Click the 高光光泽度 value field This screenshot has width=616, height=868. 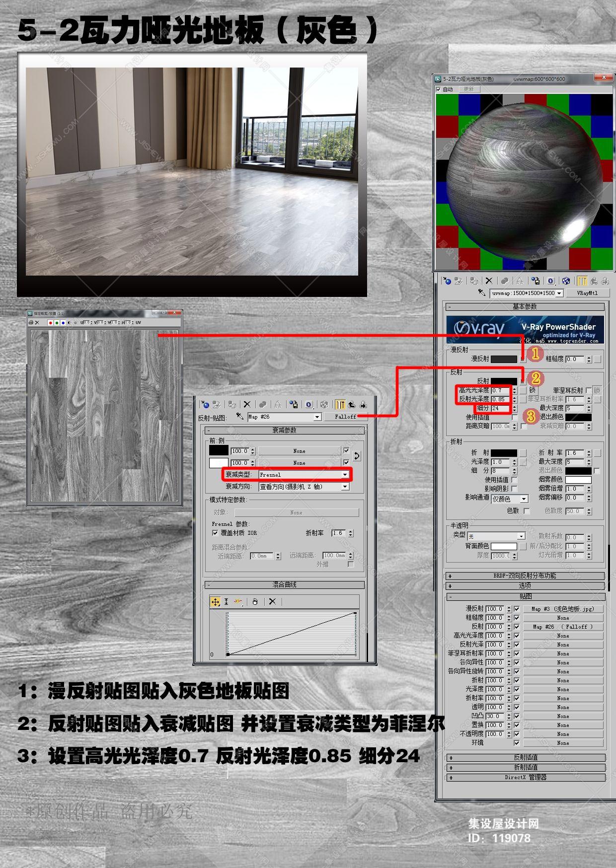coord(501,390)
